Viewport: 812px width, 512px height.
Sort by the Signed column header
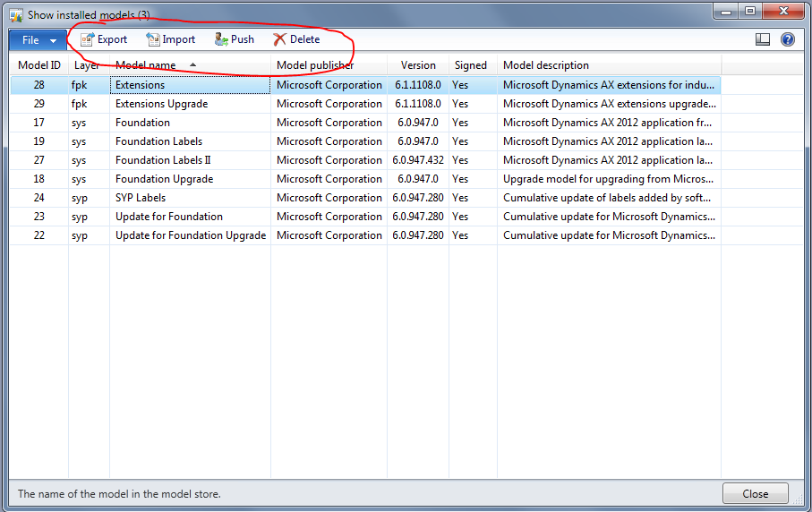click(x=473, y=65)
